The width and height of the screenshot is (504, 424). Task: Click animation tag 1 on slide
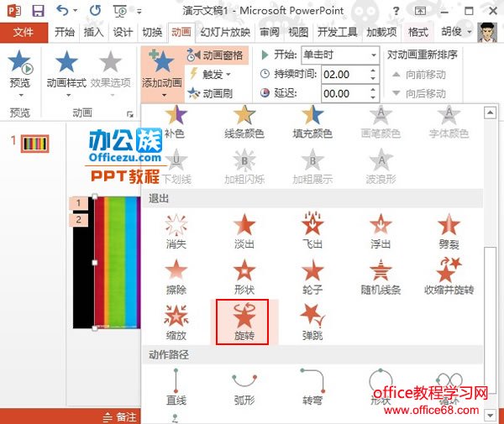(x=78, y=203)
